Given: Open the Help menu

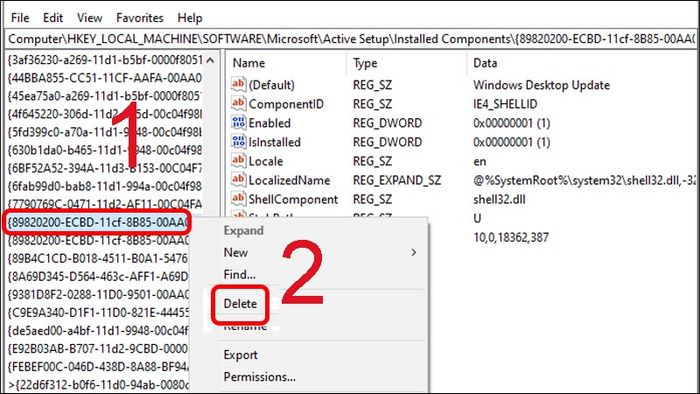Looking at the screenshot, I should coord(190,18).
